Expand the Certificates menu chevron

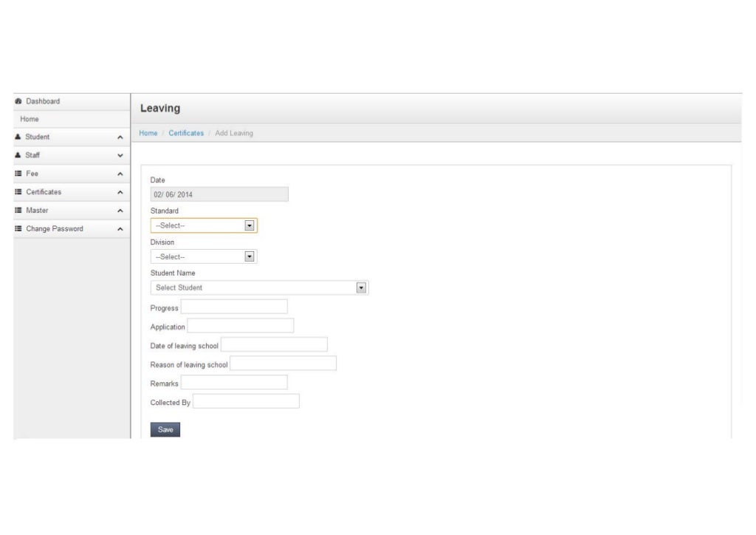point(120,192)
